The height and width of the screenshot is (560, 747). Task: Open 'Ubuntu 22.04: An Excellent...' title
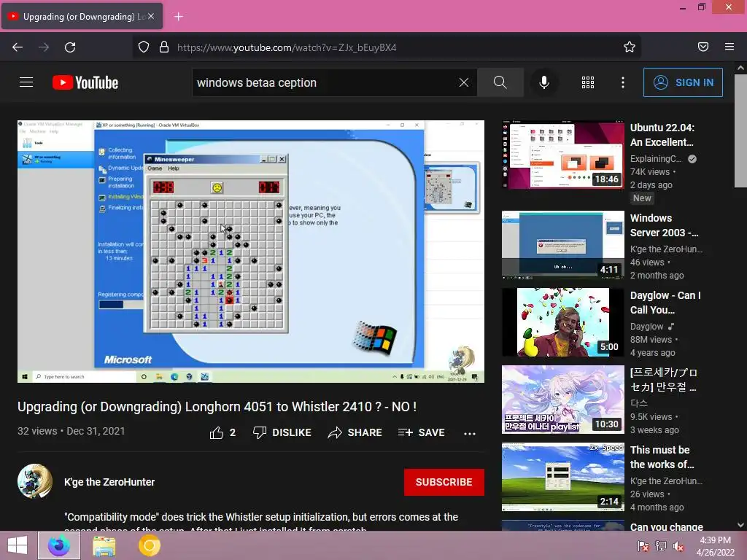tap(662, 135)
